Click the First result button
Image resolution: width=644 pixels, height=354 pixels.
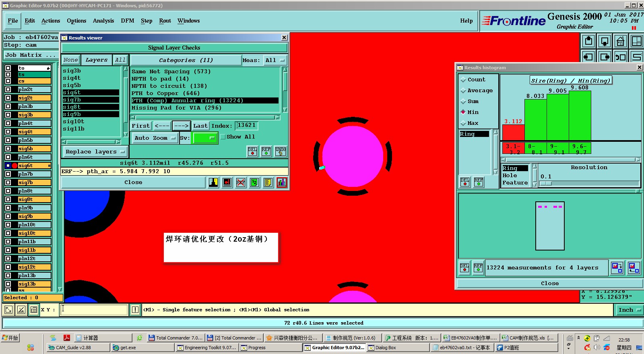coord(140,126)
